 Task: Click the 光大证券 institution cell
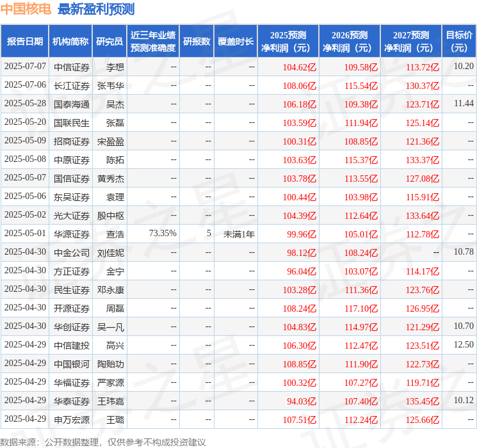coord(72,216)
